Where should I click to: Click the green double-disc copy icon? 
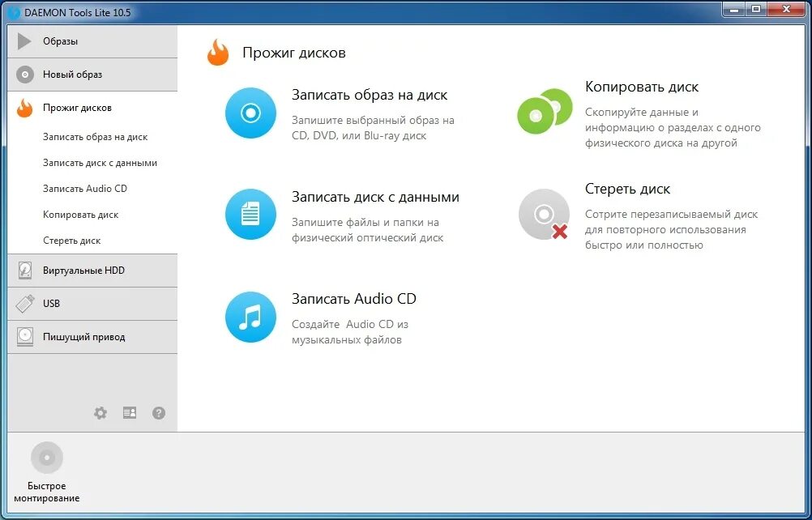545,111
